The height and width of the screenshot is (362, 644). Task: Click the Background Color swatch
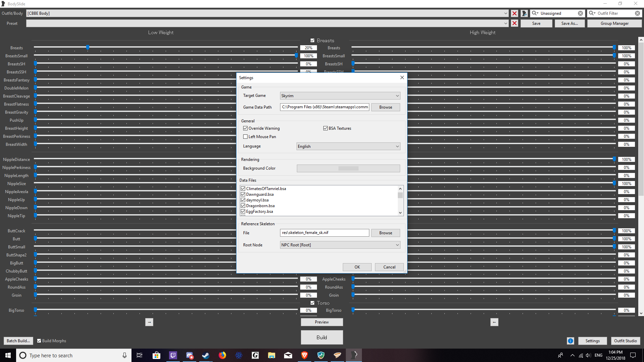(348, 168)
